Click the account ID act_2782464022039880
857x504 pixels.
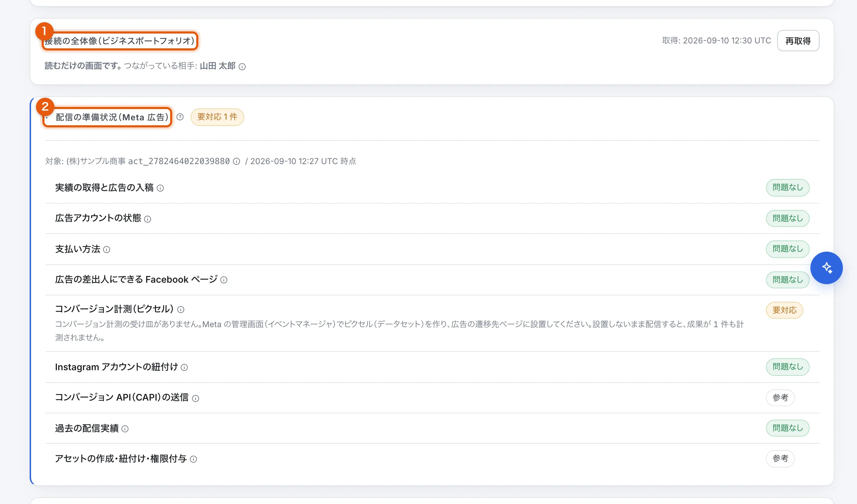coord(179,161)
